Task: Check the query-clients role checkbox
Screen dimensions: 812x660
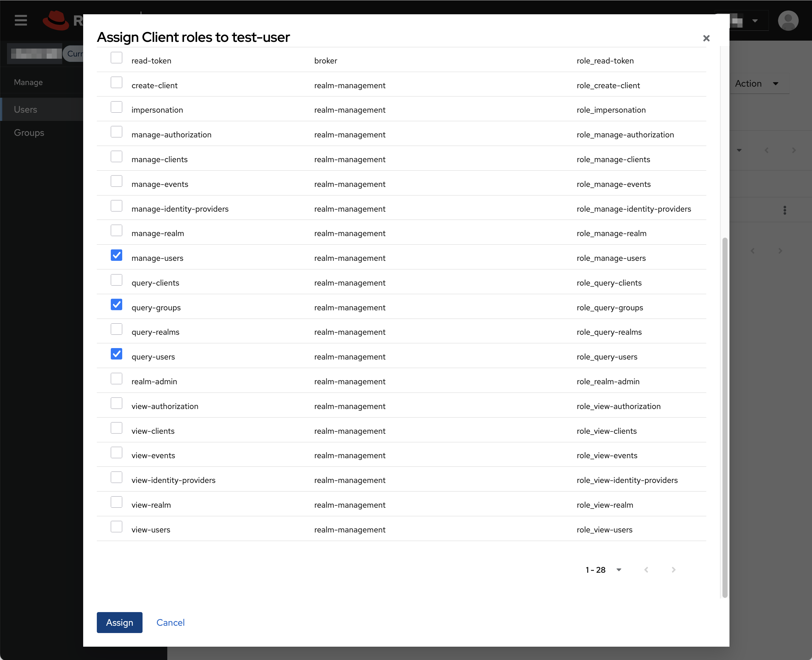Action: point(116,280)
